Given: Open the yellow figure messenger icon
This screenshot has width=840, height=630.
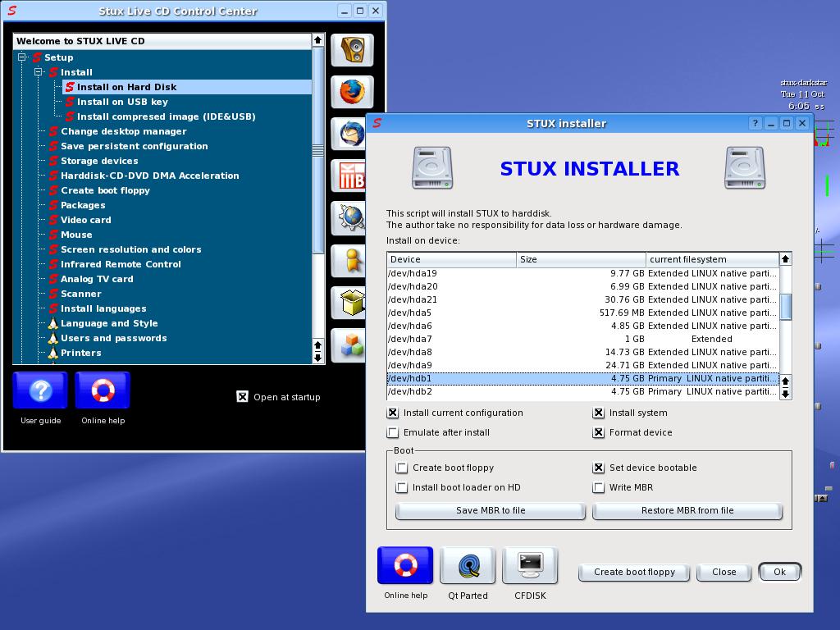Looking at the screenshot, I should pyautogui.click(x=349, y=260).
